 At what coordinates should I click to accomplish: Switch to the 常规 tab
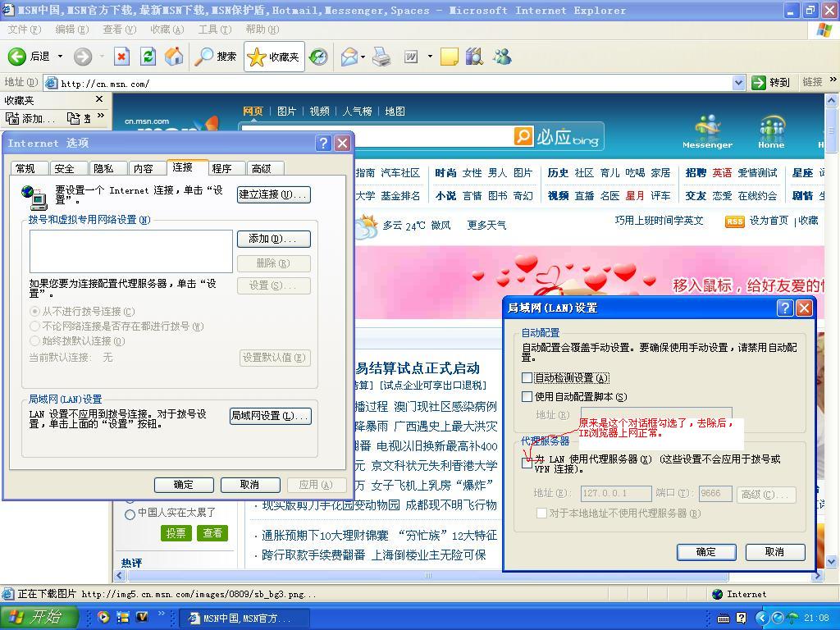[29, 169]
